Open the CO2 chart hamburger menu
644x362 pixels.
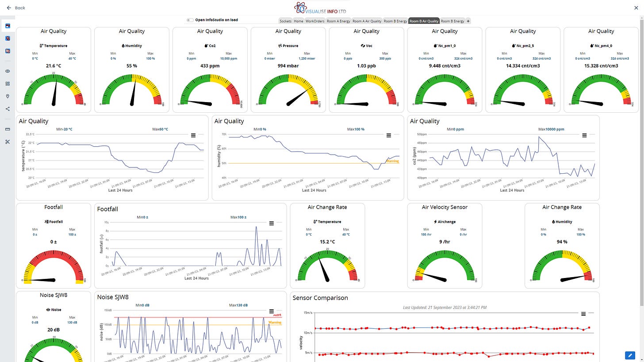coord(584,135)
